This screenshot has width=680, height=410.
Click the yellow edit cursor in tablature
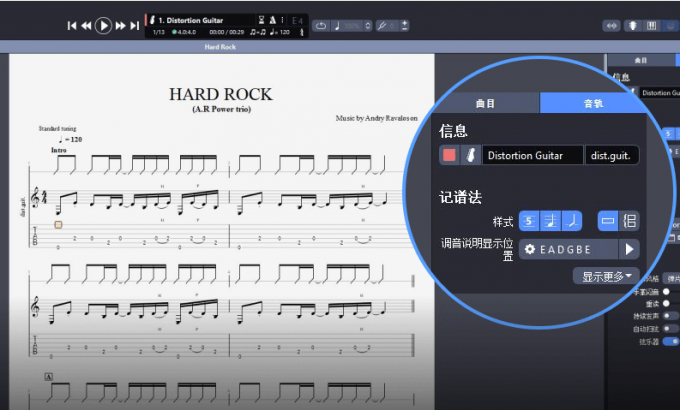[58, 224]
